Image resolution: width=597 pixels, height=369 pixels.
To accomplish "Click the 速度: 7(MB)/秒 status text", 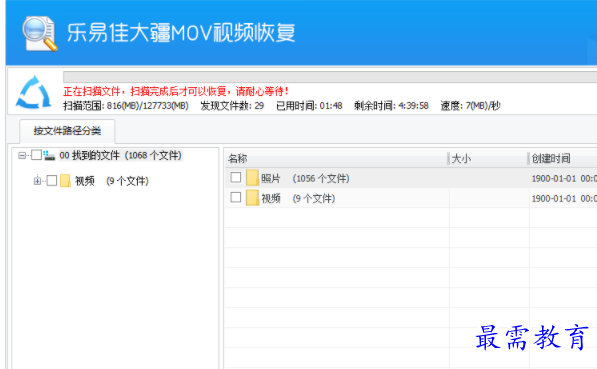I will point(470,105).
